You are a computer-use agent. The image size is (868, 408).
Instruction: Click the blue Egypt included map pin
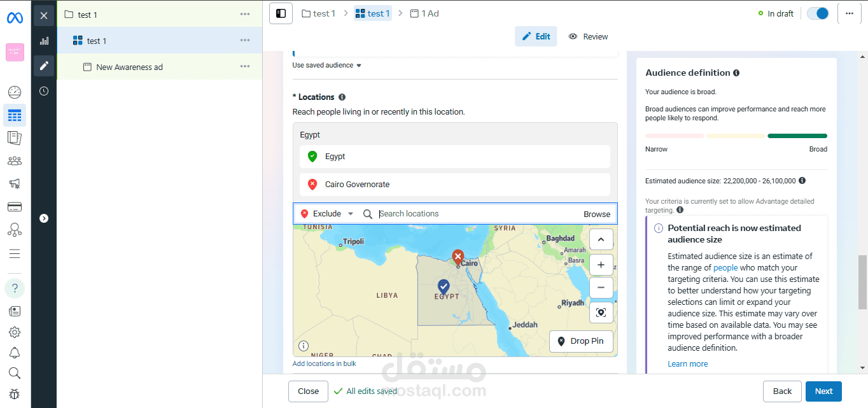[444, 286]
